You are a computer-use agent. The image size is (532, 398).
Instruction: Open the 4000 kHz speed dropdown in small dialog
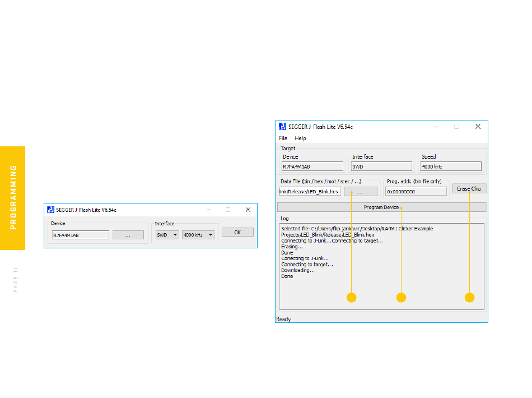[x=198, y=235]
